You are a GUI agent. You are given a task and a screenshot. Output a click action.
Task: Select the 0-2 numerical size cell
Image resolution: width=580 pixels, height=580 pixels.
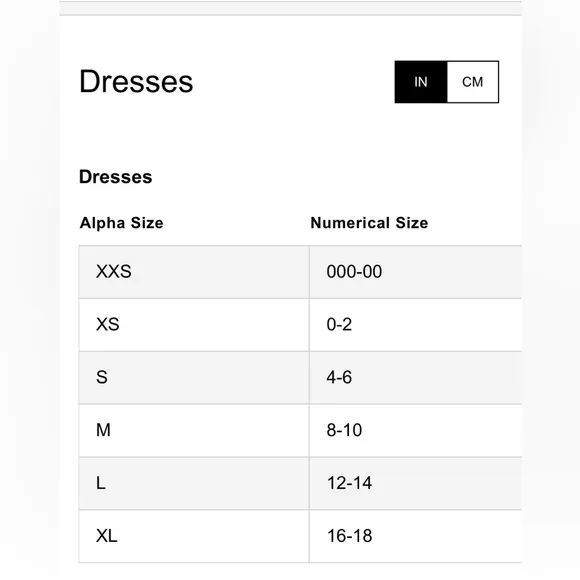[415, 325]
